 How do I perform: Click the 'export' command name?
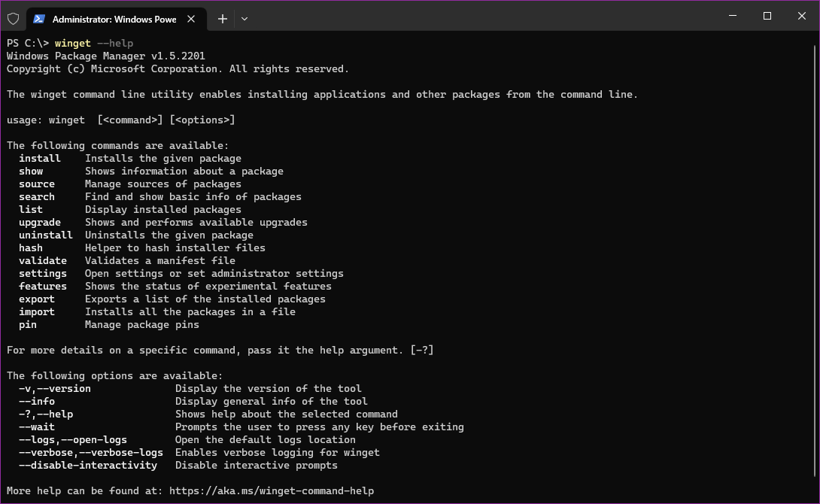coord(37,299)
